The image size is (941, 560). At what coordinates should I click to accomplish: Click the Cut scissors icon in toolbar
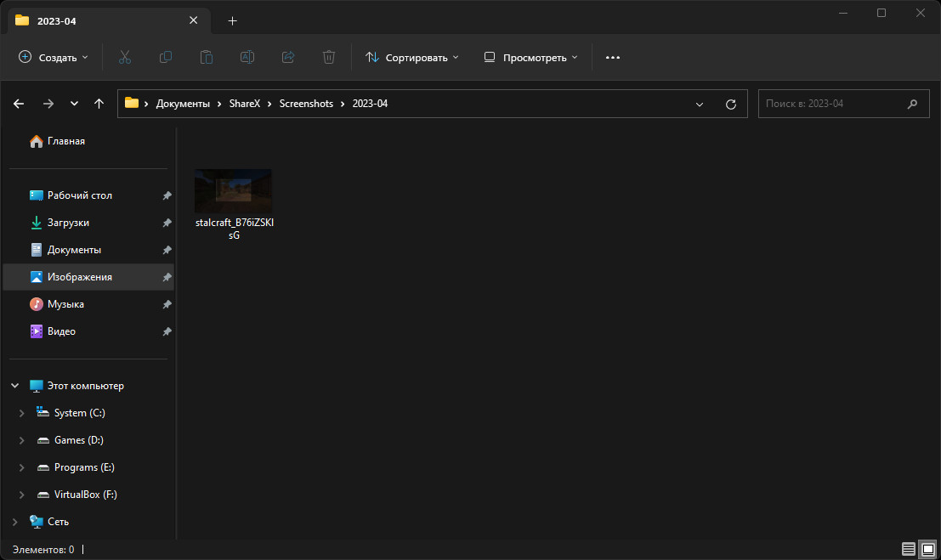pyautogui.click(x=125, y=57)
